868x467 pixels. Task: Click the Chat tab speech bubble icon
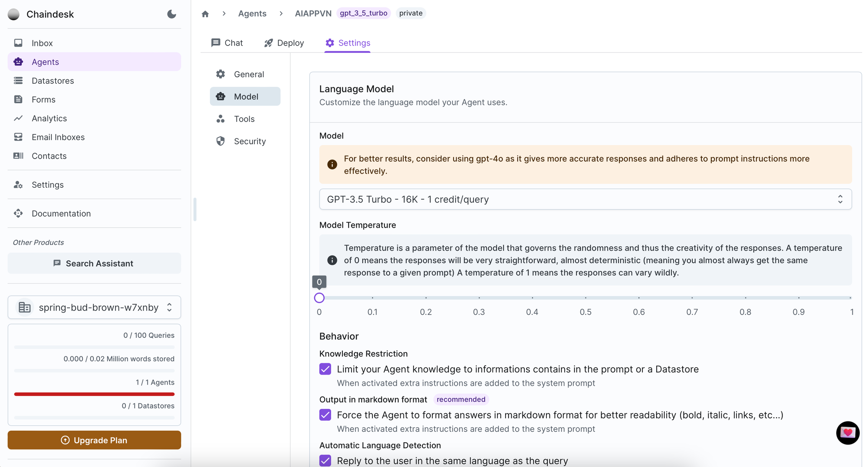coord(216,42)
